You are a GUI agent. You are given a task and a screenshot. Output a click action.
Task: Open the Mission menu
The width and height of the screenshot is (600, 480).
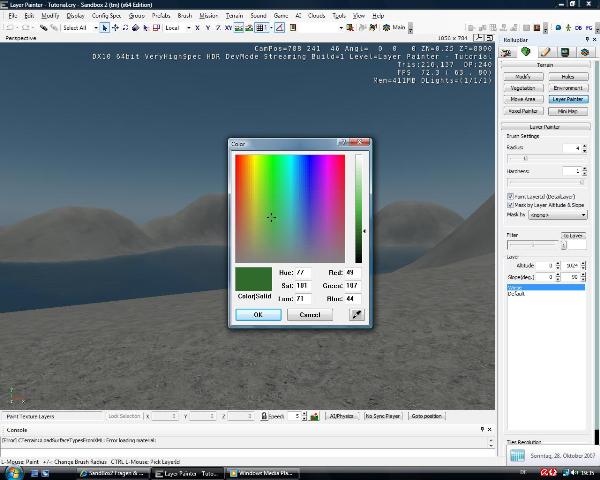pos(208,17)
